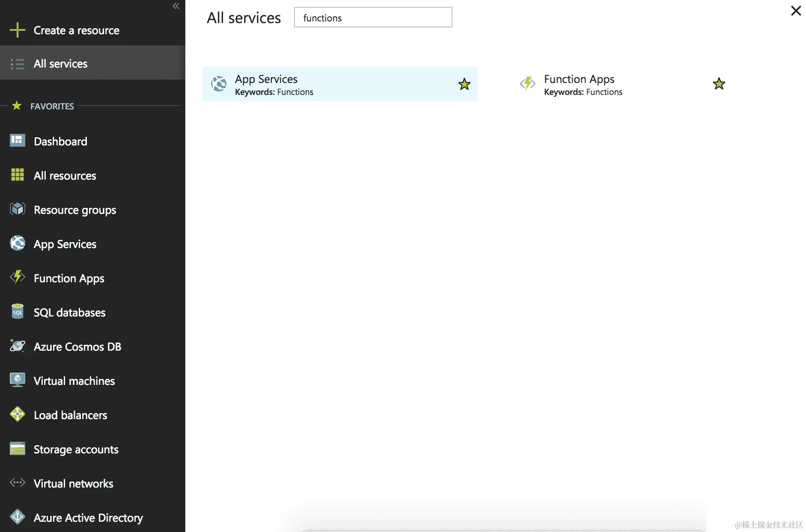Select All services in the sidebar
Screen dimensions: 806x532
point(92,64)
